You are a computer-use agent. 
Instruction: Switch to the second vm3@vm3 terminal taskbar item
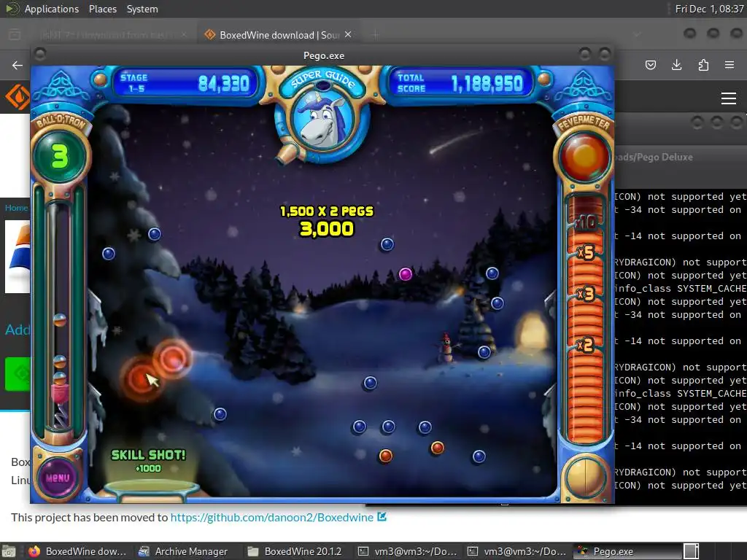[x=517, y=551]
